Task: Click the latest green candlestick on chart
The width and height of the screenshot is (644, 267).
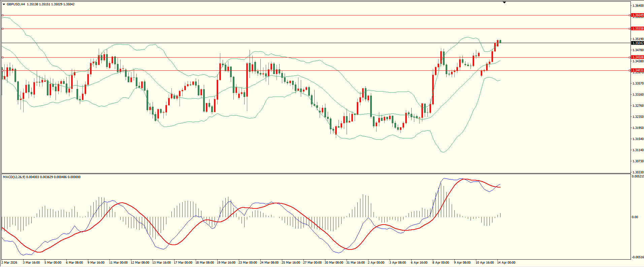Action: pos(500,41)
